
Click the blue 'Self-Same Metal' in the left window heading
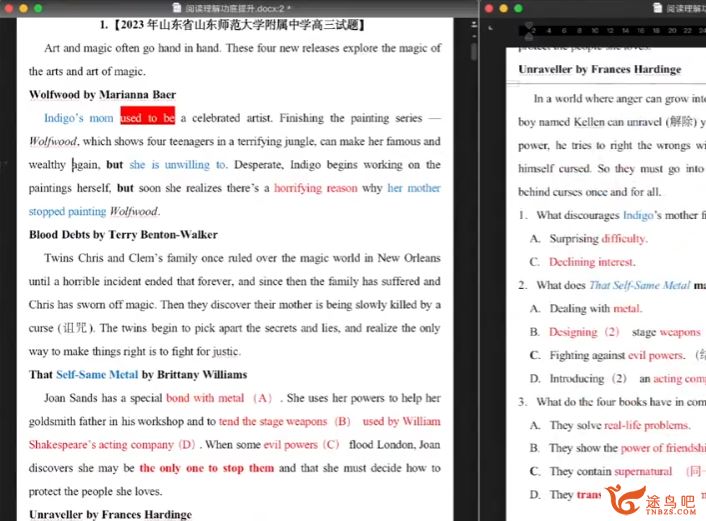pyautogui.click(x=97, y=375)
